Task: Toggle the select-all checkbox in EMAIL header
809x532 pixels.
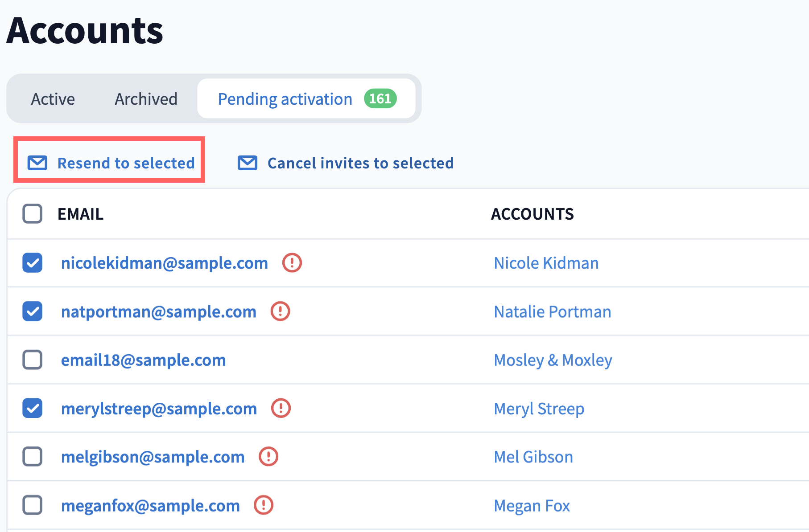Action: [x=33, y=214]
